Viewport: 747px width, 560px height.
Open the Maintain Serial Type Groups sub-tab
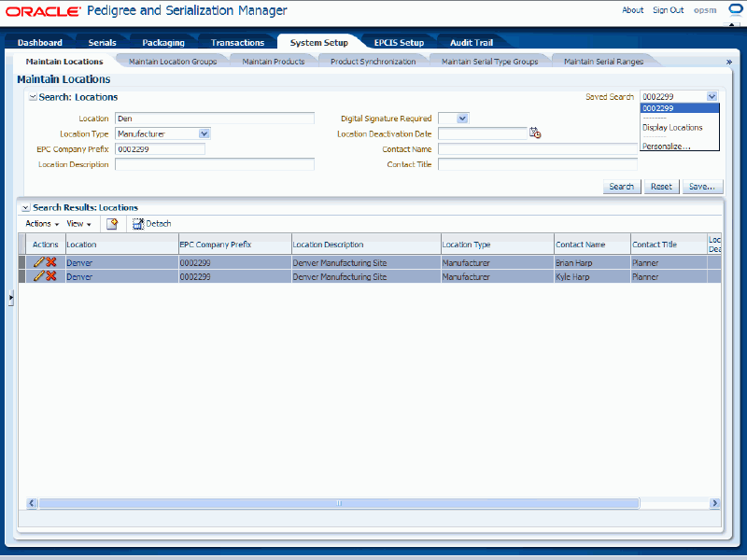pos(489,62)
